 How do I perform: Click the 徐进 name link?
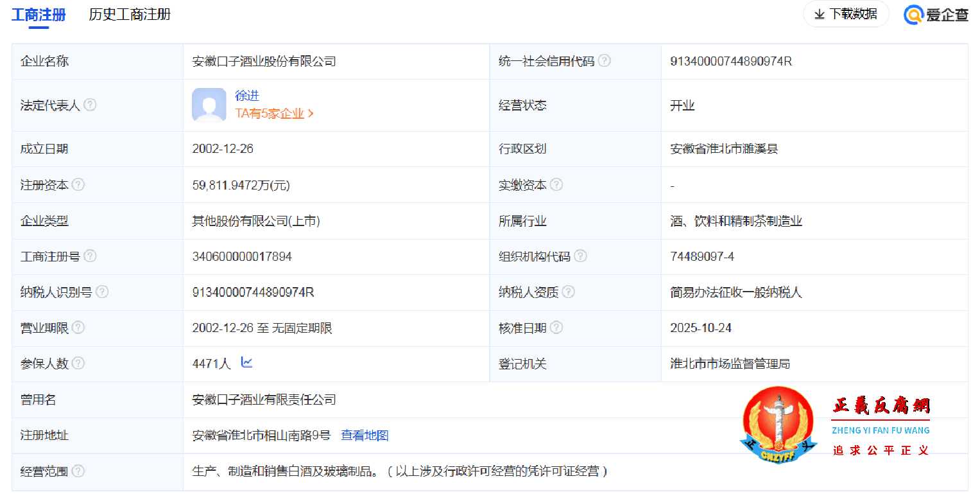tap(248, 96)
